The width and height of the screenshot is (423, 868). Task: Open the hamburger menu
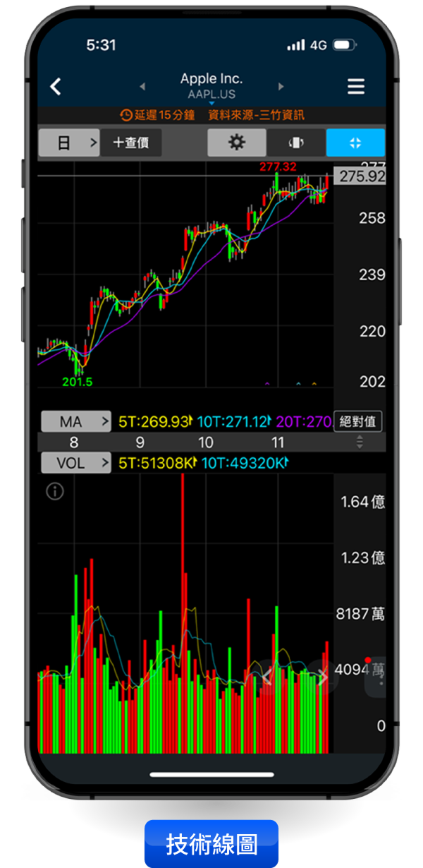356,87
